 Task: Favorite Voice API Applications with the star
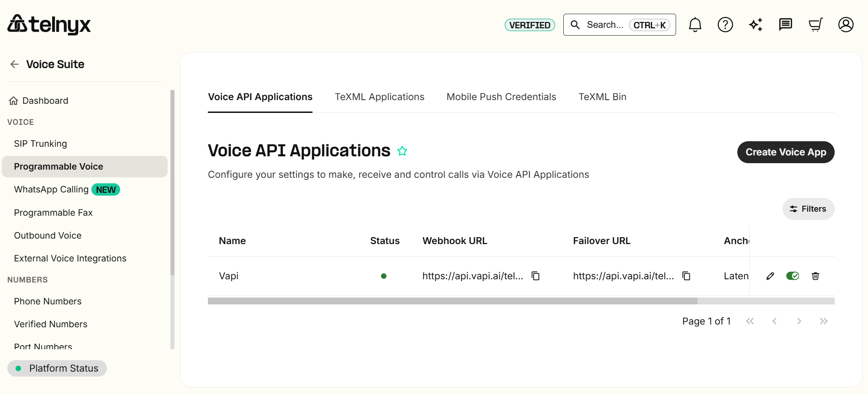(402, 151)
